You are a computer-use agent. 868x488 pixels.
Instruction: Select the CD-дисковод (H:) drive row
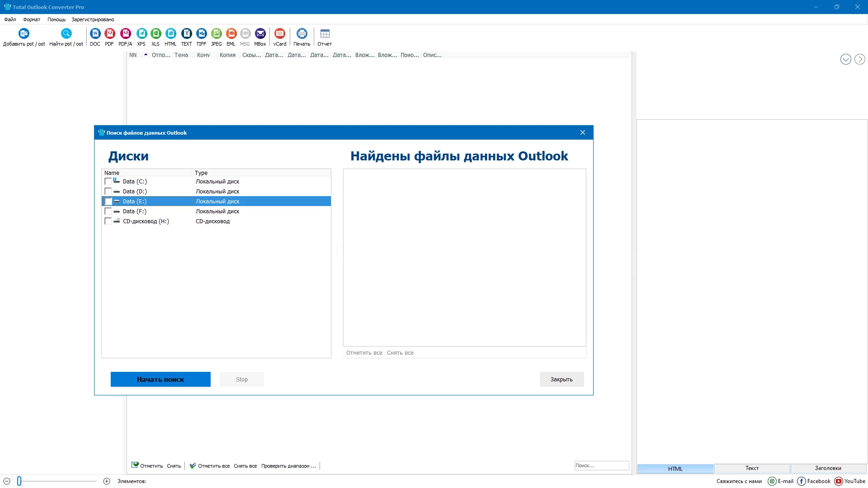click(x=216, y=221)
